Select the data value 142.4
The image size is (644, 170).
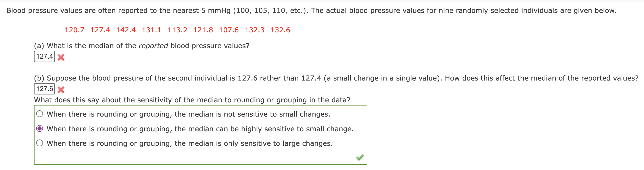tap(126, 30)
